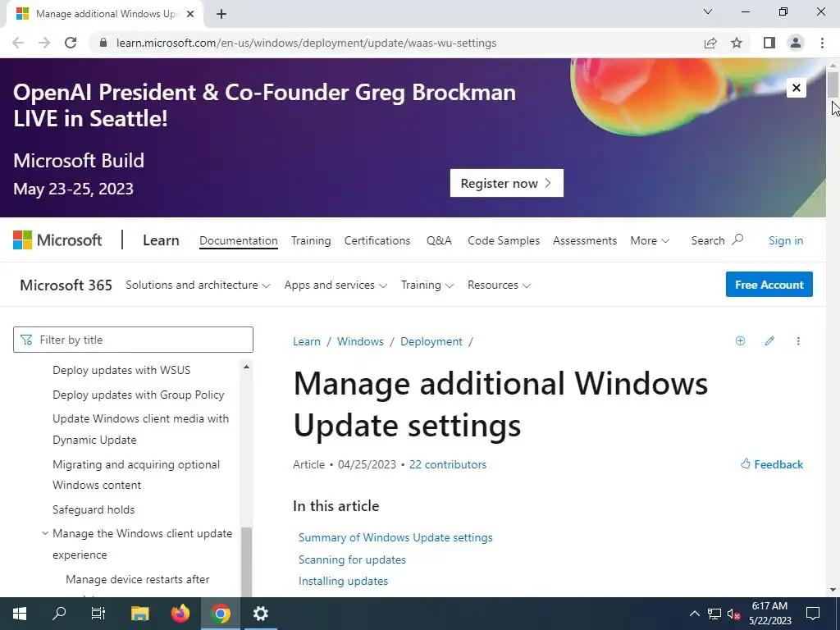Click the Windows breadcrumb link
Screen dimensions: 840x630
tap(360, 342)
